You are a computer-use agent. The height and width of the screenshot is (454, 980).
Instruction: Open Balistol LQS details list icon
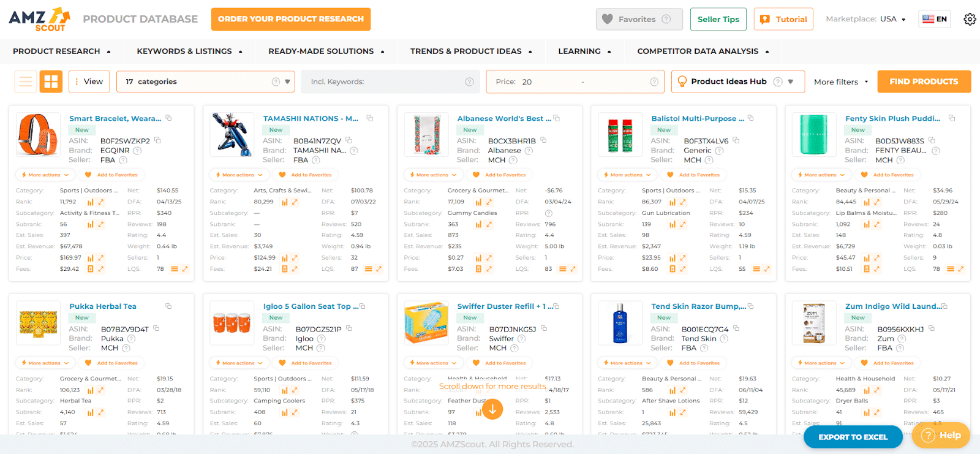click(756, 269)
